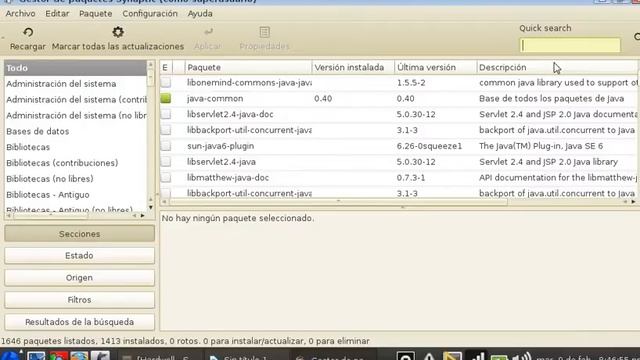
Task: Click version 6.26-0squeeze1 cell
Action: click(429, 146)
